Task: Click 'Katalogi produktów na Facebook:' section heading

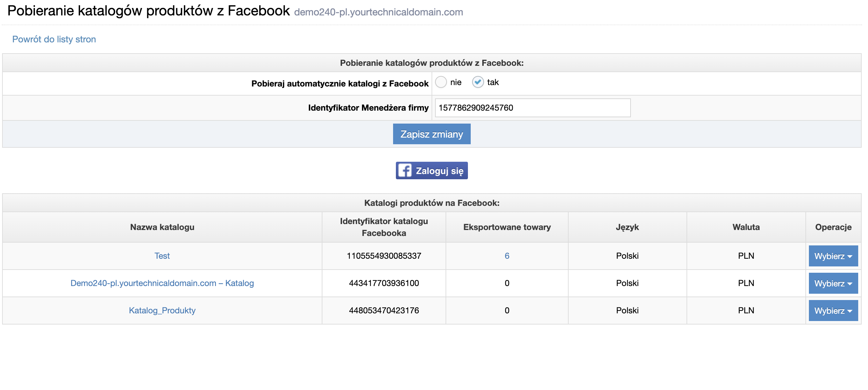Action: coord(432,203)
